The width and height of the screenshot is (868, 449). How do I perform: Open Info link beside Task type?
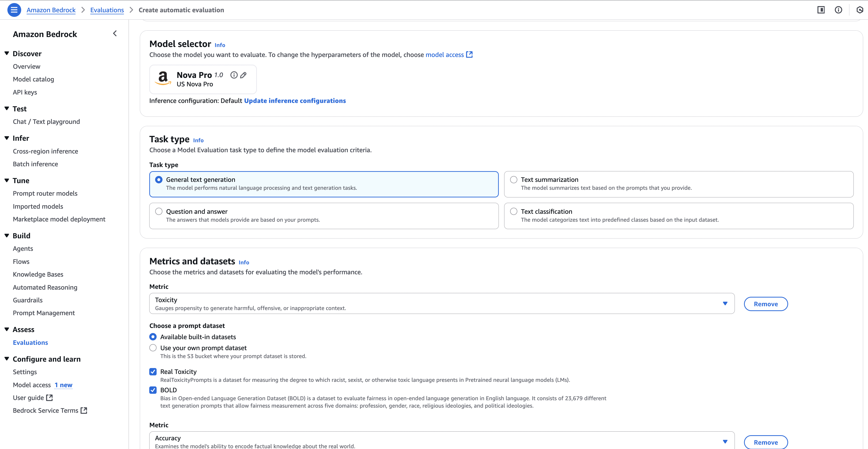(x=198, y=140)
